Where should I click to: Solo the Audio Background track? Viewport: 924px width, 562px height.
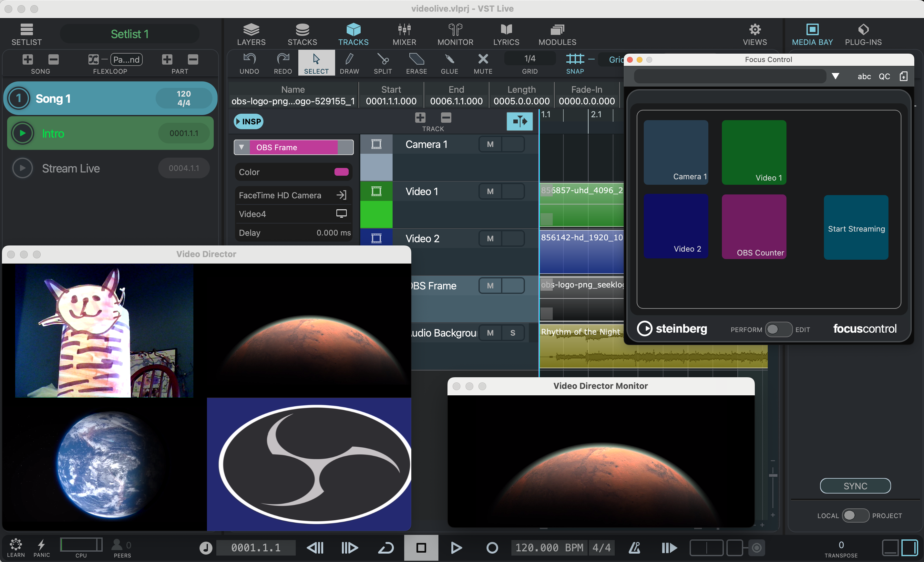[513, 333]
